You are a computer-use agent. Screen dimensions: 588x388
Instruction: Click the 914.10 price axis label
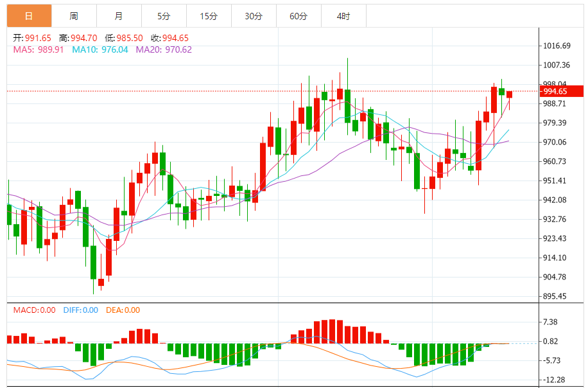[x=555, y=258]
